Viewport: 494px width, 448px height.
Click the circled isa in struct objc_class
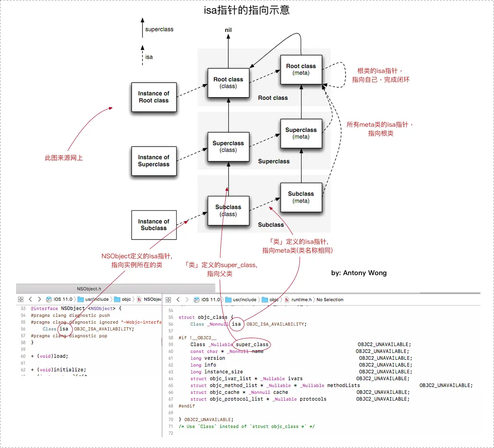tap(237, 324)
